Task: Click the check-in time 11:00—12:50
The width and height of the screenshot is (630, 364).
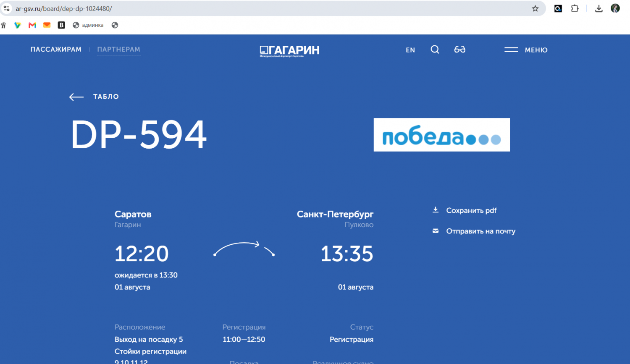Action: [x=244, y=339]
